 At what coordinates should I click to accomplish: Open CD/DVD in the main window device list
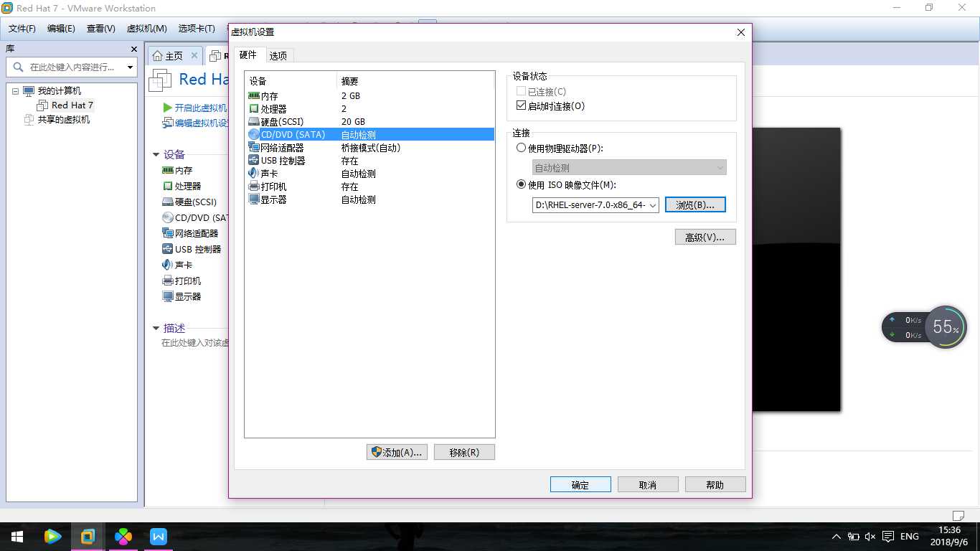(194, 218)
